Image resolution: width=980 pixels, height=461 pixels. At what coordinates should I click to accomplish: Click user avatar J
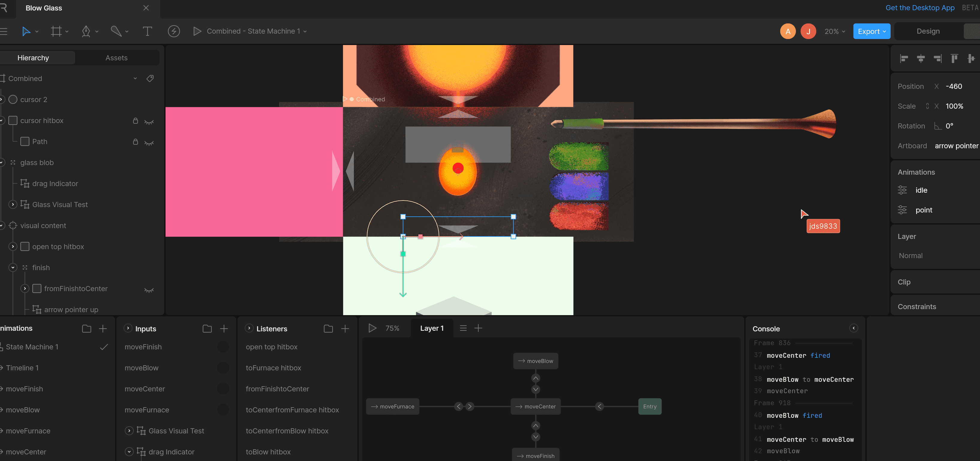[808, 31]
